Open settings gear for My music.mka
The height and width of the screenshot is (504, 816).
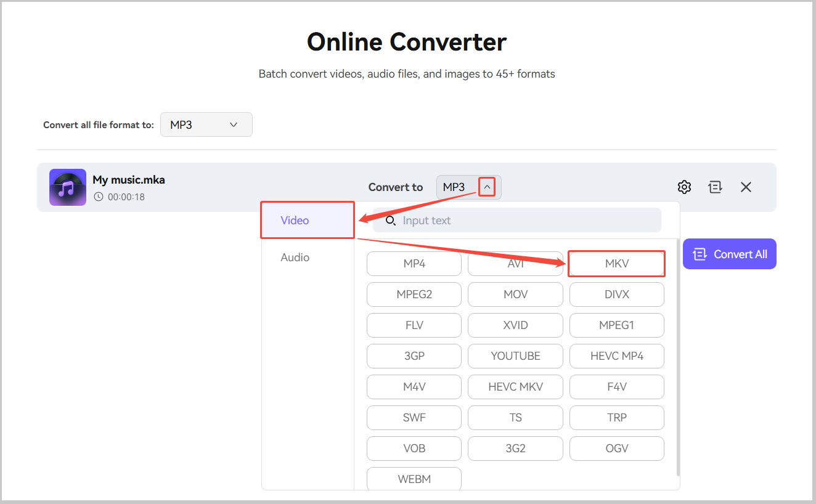tap(684, 187)
